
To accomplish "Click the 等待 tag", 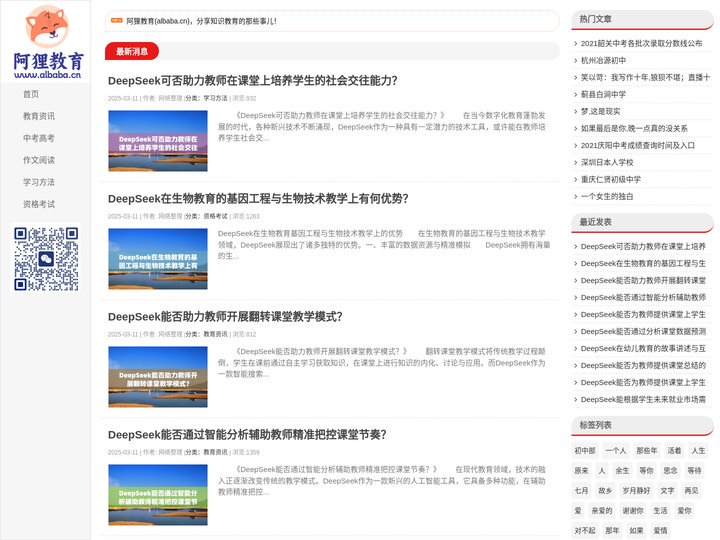I will 694,471.
